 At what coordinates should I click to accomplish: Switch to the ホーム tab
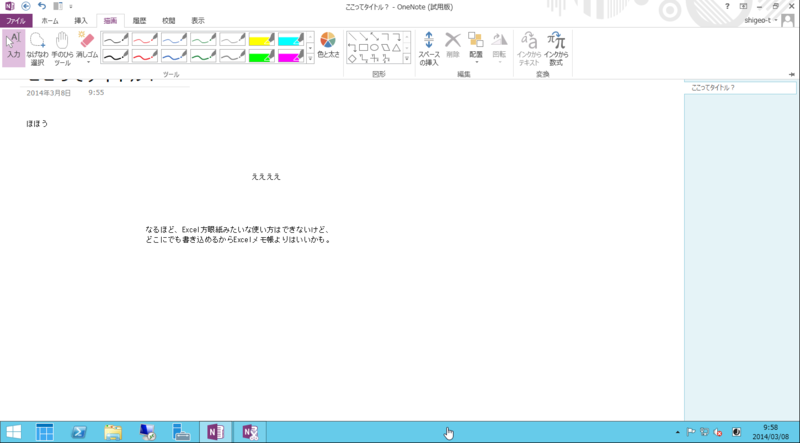[x=50, y=21]
